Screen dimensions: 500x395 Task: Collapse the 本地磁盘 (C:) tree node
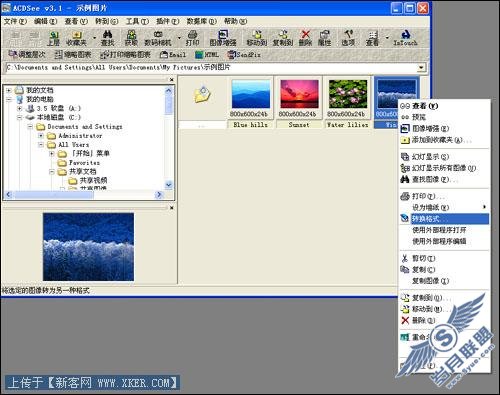coord(19,117)
